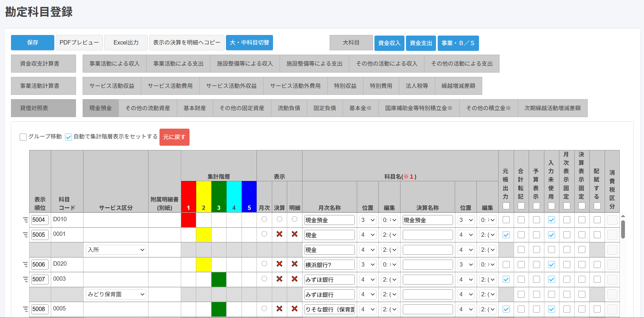Switch to 現金預金 tab
The width and height of the screenshot is (644, 318).
pos(101,108)
